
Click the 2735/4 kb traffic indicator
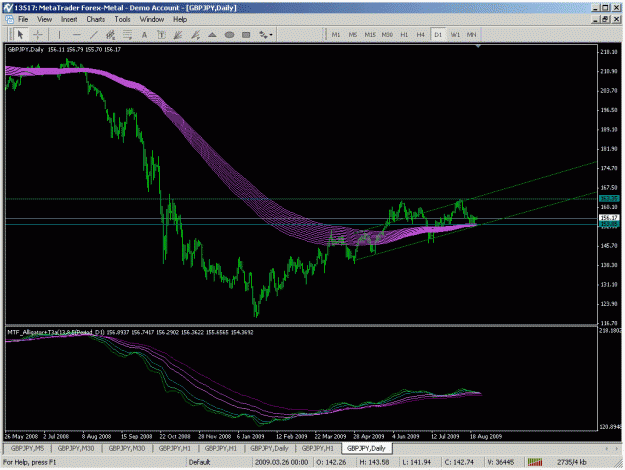pos(572,462)
